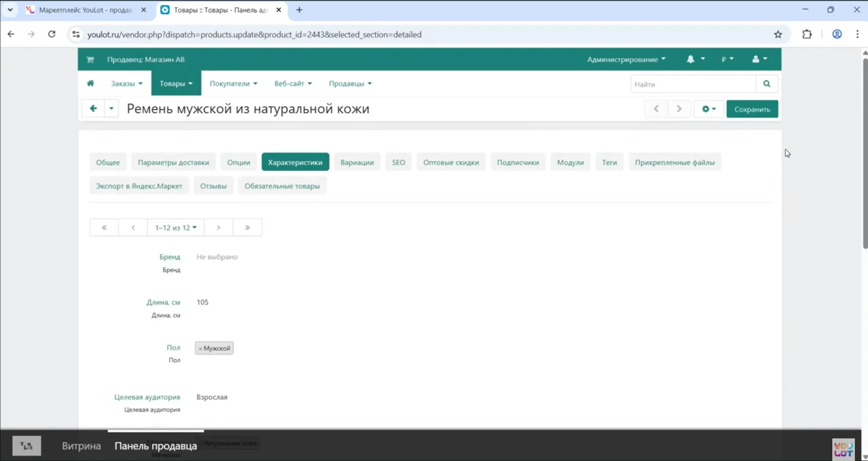Viewport: 868px width, 461px height.
Task: Expand the Заказы menu
Action: click(x=127, y=84)
